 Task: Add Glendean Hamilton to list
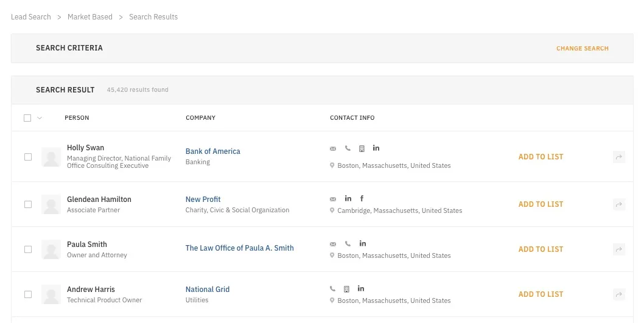tap(541, 204)
